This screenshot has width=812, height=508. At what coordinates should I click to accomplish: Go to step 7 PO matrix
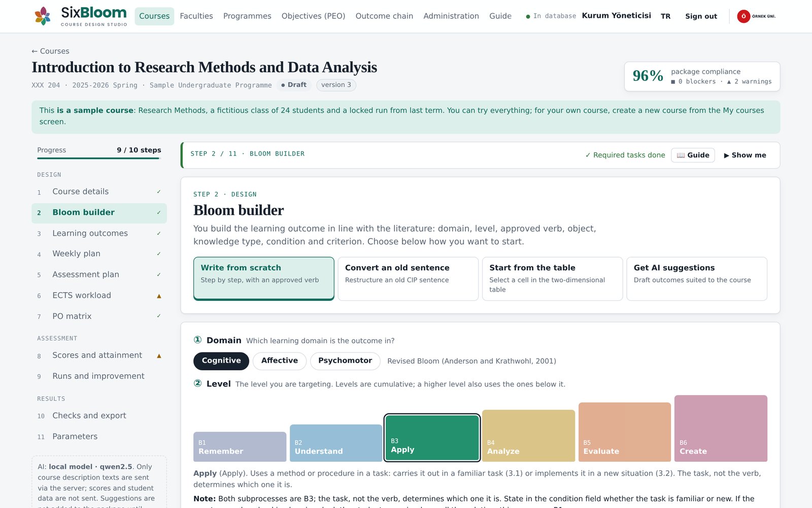point(99,316)
